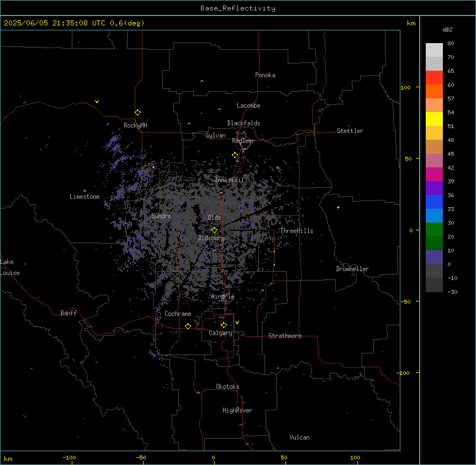This screenshot has height=465, width=476.
Task: Click the Sylvan town label
Action: tap(215, 135)
